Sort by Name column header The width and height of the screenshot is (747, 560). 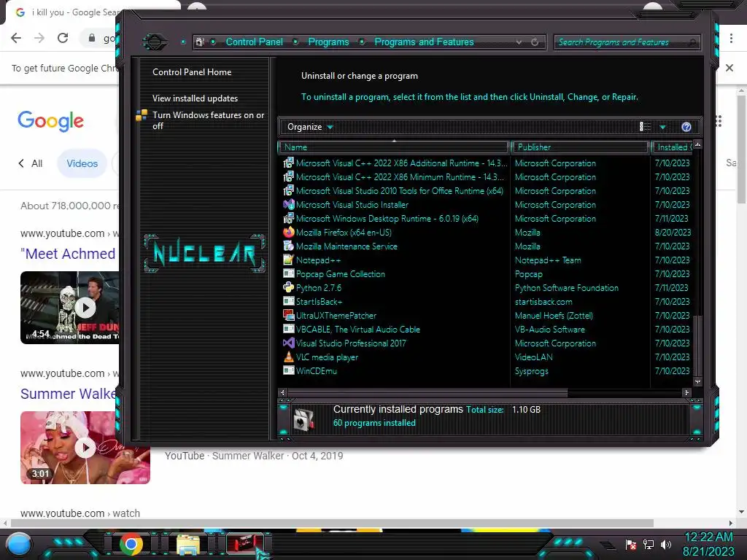394,147
